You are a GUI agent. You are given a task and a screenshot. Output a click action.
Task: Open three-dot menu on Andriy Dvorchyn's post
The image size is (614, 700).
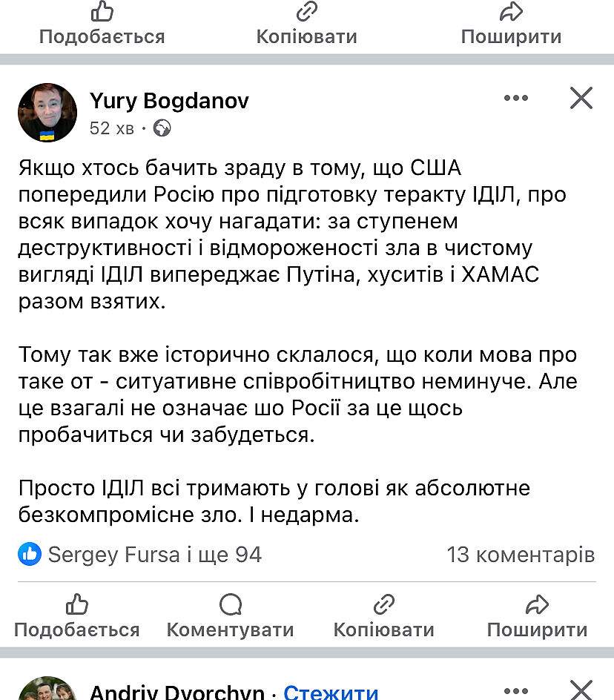pyautogui.click(x=516, y=690)
